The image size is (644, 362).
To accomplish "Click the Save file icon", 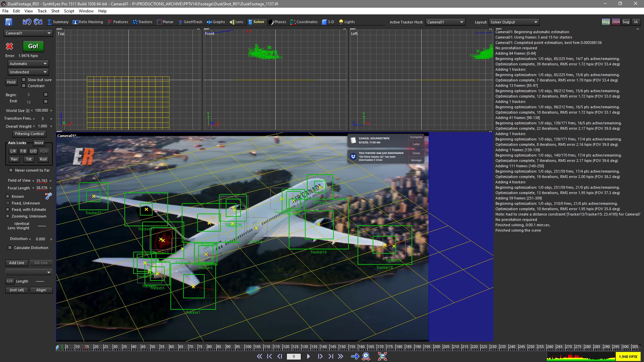I will pyautogui.click(x=9, y=22).
